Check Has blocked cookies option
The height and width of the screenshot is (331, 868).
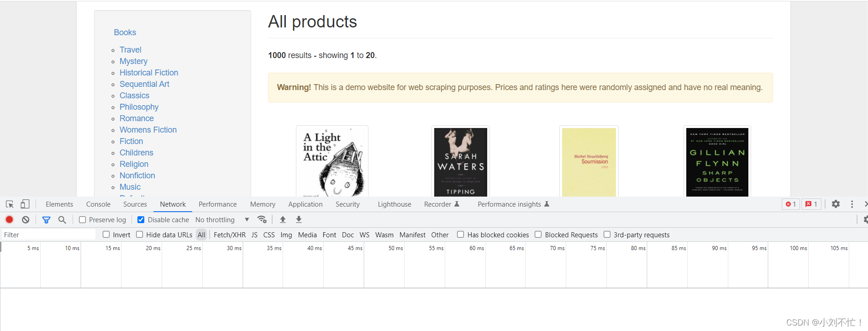[461, 235]
